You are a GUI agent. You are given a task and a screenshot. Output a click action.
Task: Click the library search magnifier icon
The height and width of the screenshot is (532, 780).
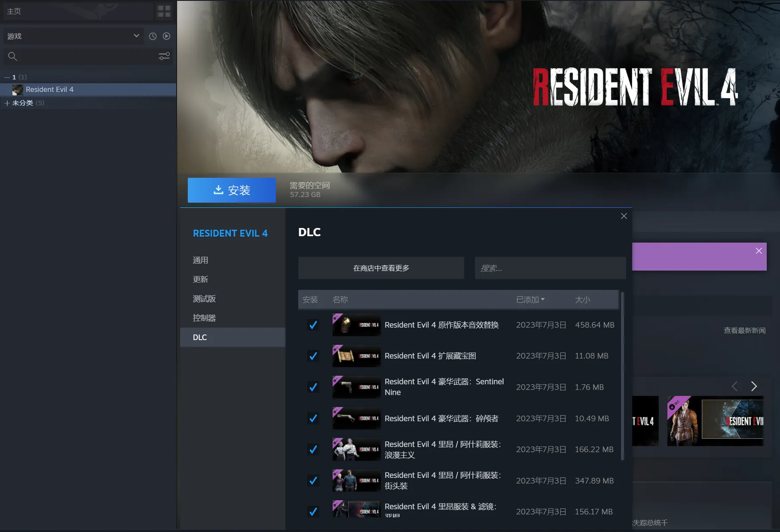click(12, 56)
